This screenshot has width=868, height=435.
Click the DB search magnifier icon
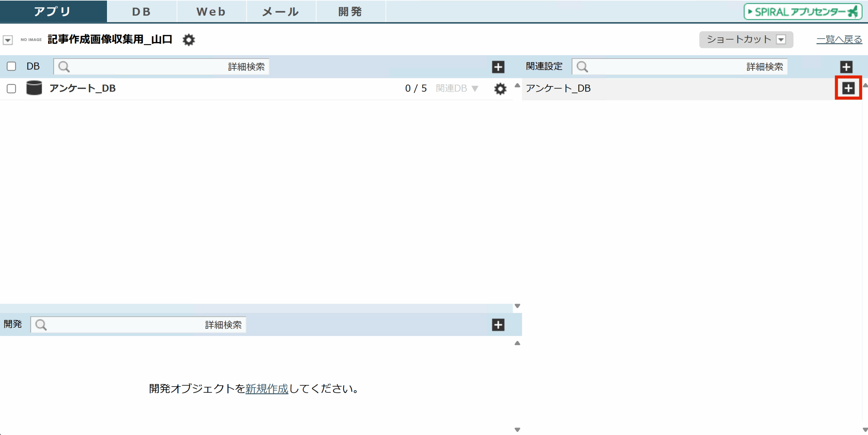click(x=64, y=67)
